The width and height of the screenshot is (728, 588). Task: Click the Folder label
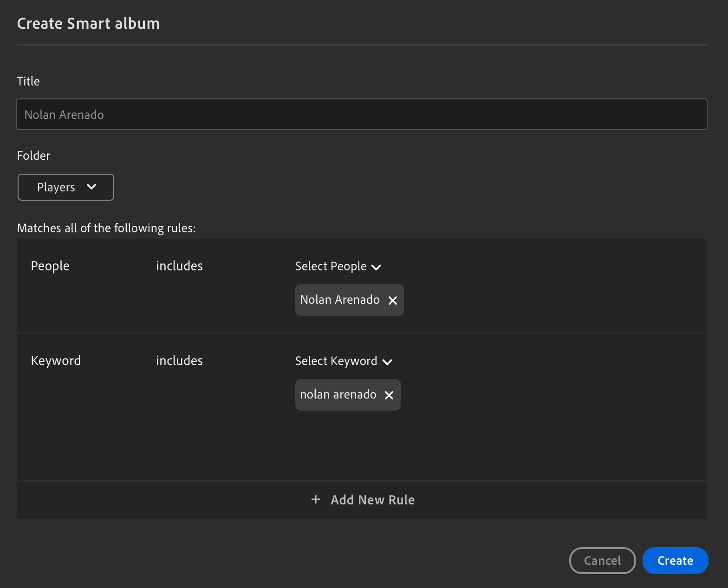(x=33, y=156)
